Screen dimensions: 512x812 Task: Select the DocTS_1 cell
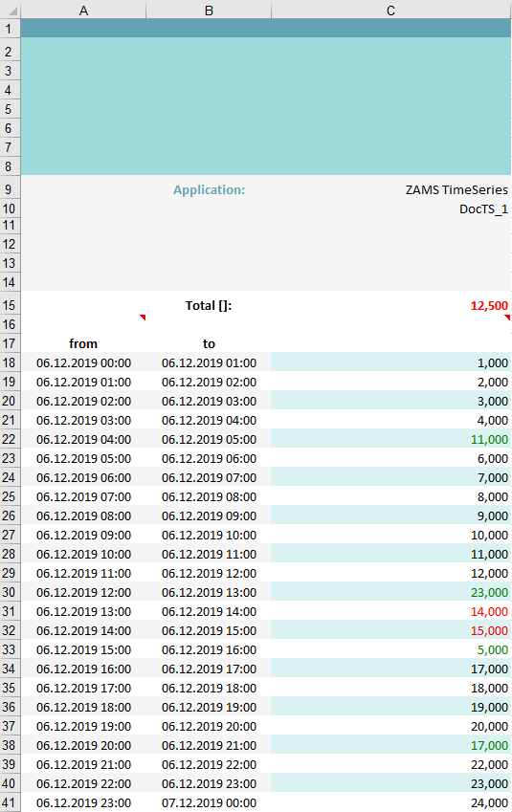(390, 208)
